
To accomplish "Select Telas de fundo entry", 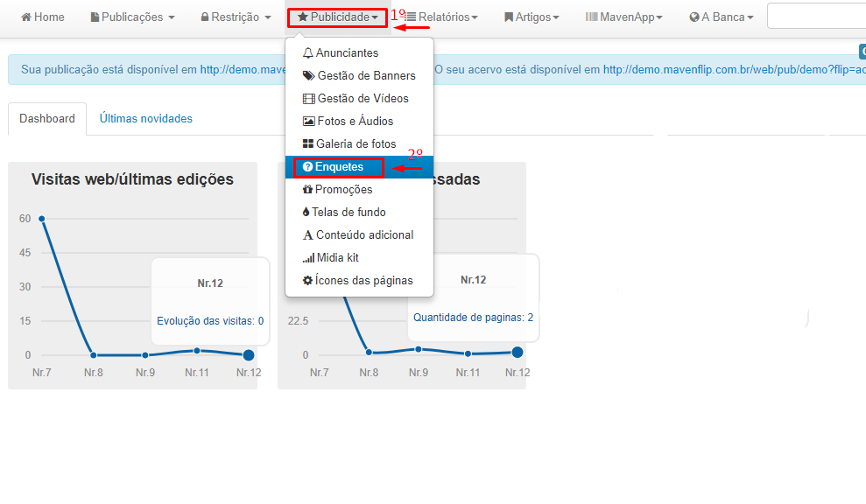I will [x=359, y=212].
